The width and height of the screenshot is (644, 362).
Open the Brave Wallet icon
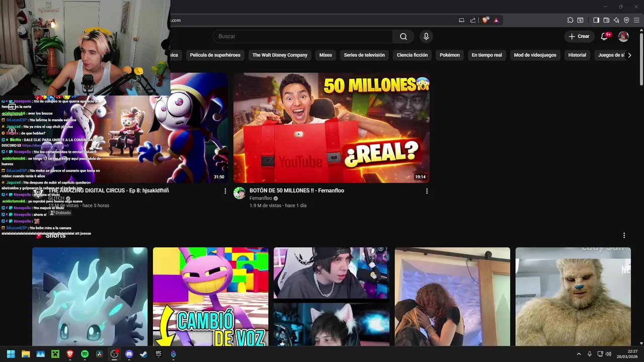coord(606,20)
